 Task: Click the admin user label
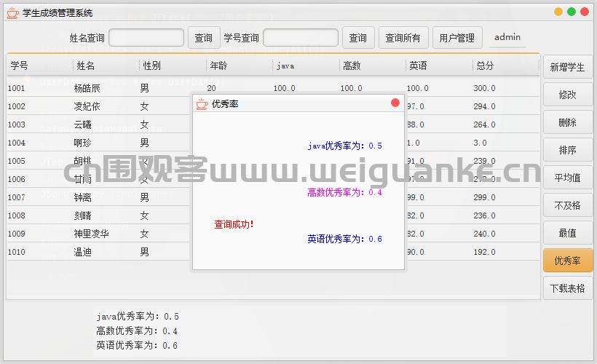[x=507, y=37]
